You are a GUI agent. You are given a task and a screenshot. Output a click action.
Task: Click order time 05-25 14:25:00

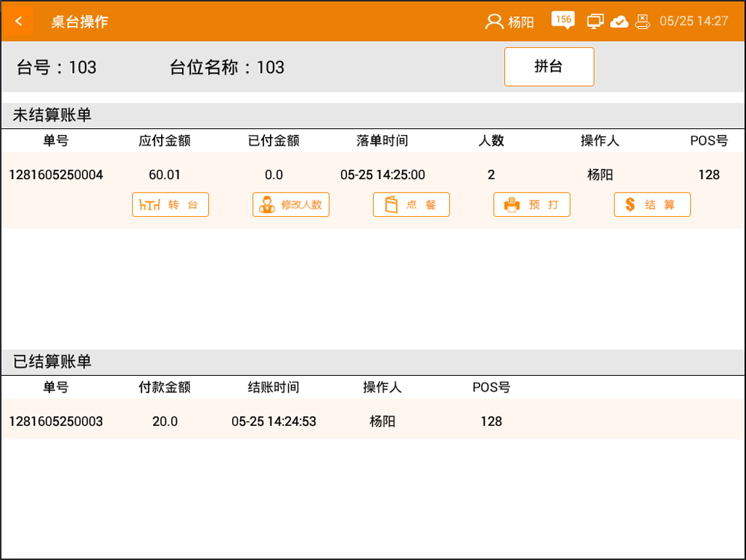click(x=383, y=175)
